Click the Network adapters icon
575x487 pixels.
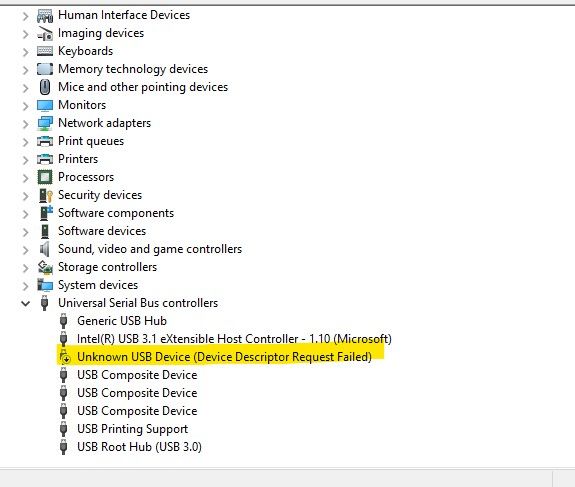pyautogui.click(x=45, y=123)
